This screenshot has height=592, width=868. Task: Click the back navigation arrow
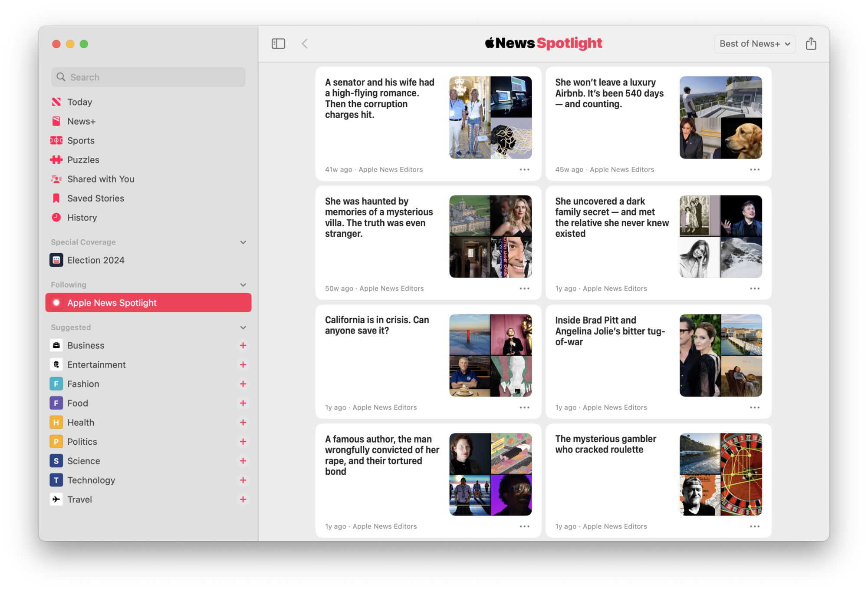[x=305, y=43]
